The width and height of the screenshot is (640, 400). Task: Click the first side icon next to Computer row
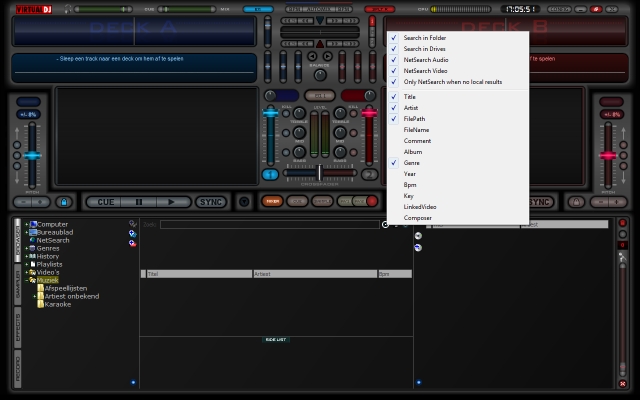pyautogui.click(x=133, y=224)
